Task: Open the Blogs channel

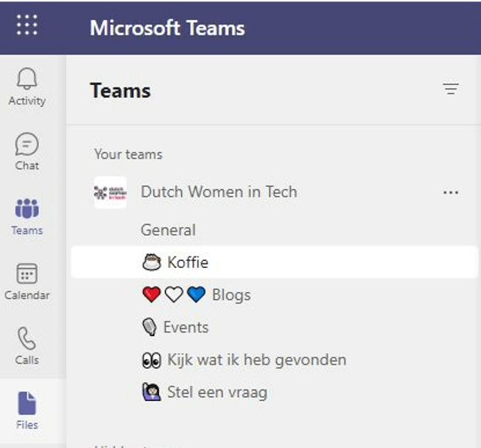Action: point(231,295)
